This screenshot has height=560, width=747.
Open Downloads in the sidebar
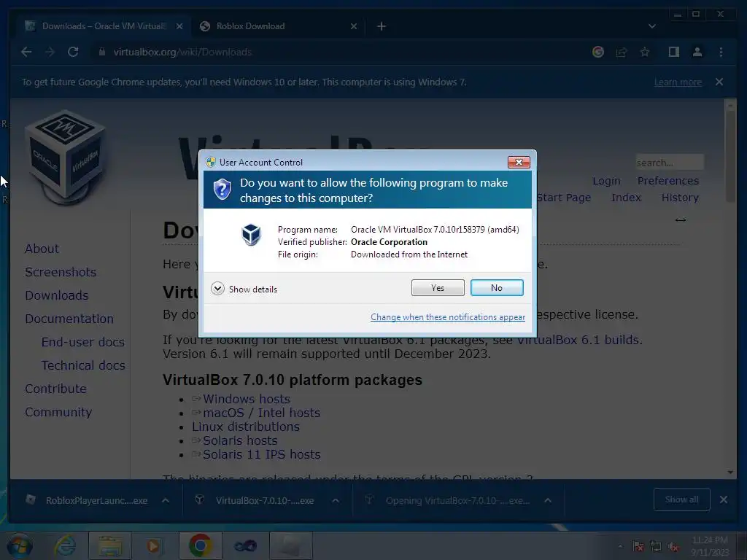point(57,295)
